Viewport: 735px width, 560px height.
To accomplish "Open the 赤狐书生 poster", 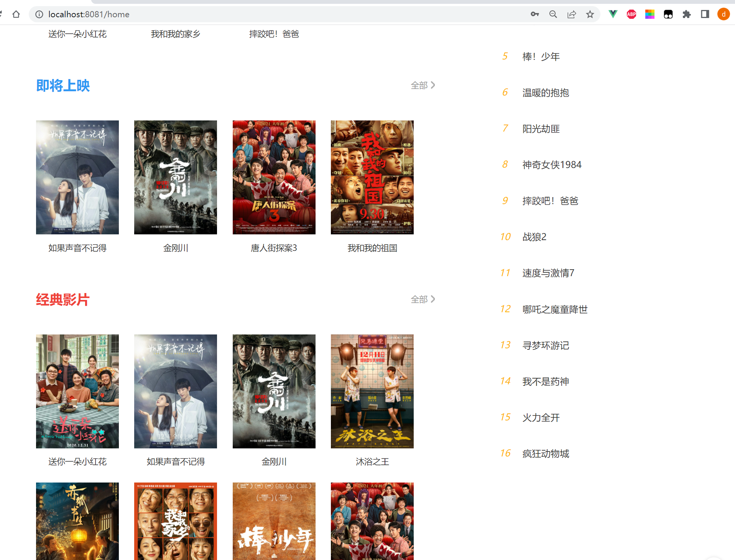I will [x=77, y=521].
